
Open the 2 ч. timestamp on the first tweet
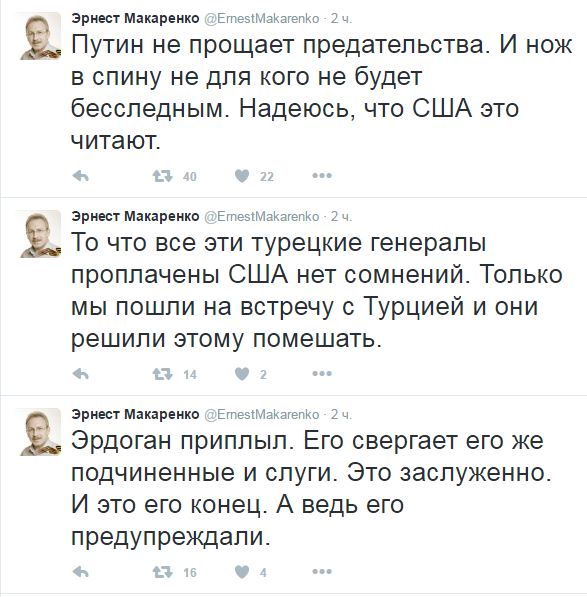(x=341, y=18)
